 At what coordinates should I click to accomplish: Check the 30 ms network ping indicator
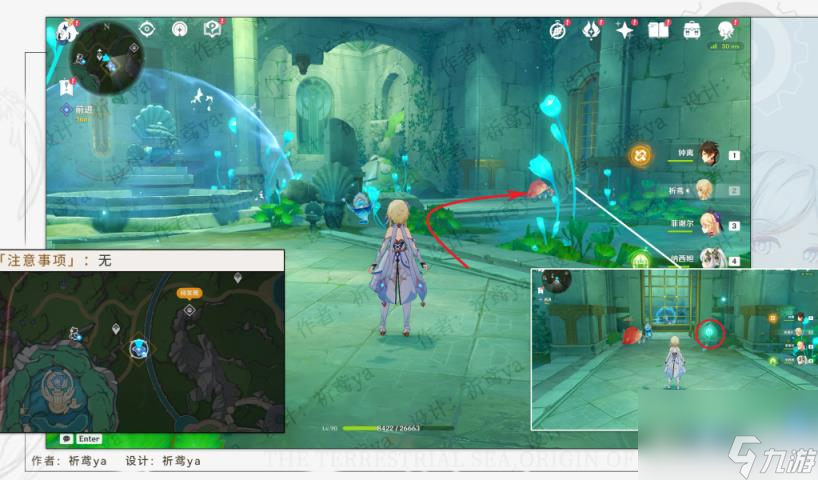[x=725, y=46]
